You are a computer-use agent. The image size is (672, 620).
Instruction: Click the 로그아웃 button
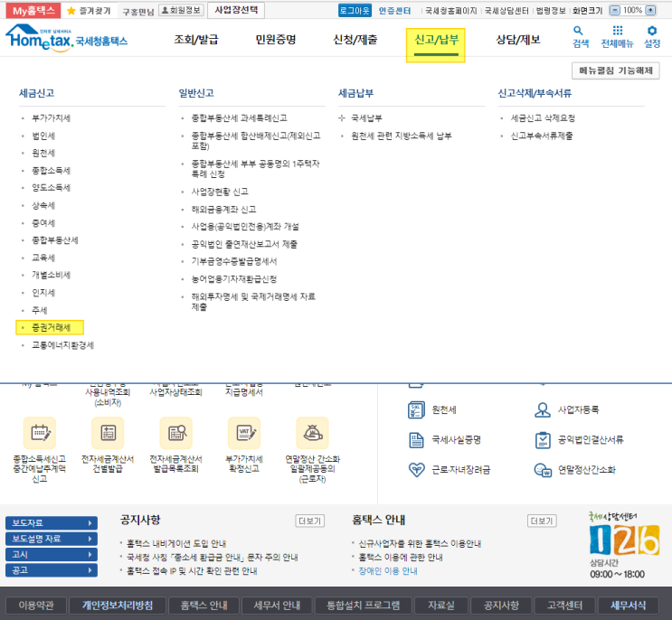(355, 11)
